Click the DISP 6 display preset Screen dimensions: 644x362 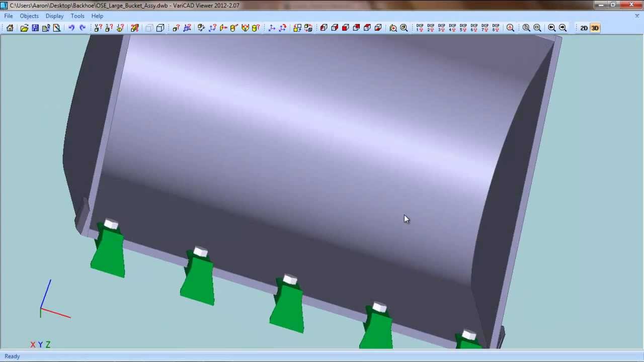[x=474, y=28]
